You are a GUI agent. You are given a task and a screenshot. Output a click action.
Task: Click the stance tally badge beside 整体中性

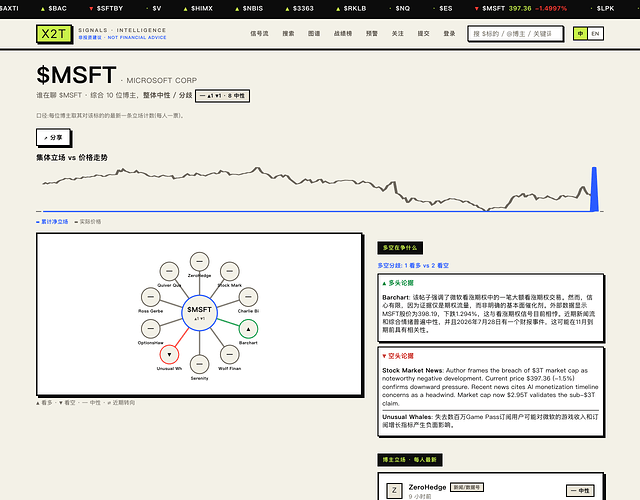222,96
